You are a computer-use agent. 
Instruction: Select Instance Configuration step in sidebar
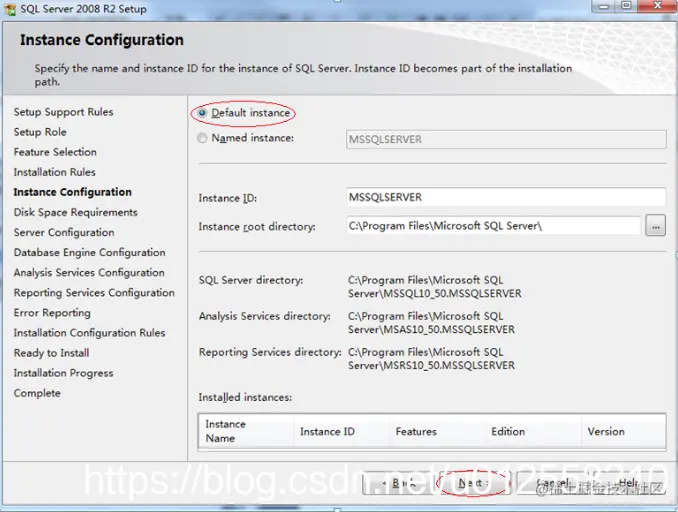tap(73, 192)
